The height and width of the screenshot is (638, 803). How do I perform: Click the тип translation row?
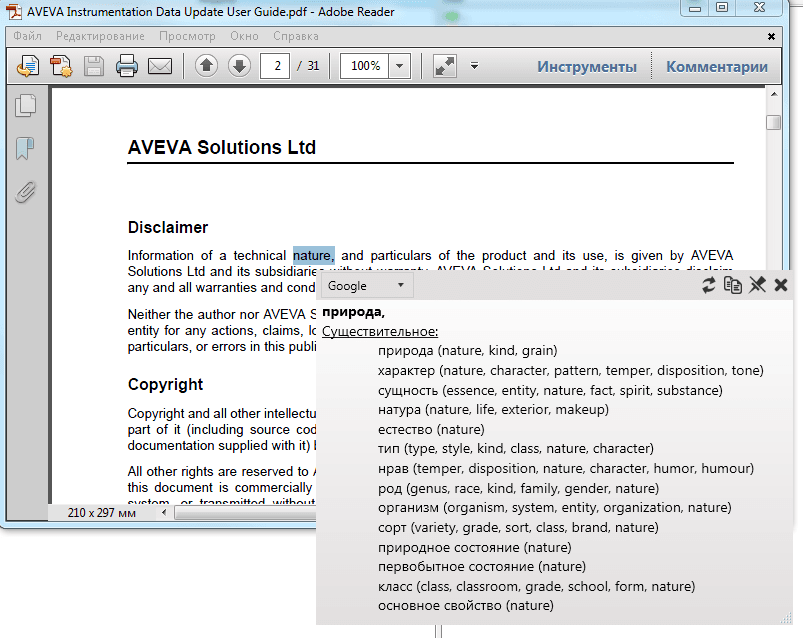tap(516, 449)
